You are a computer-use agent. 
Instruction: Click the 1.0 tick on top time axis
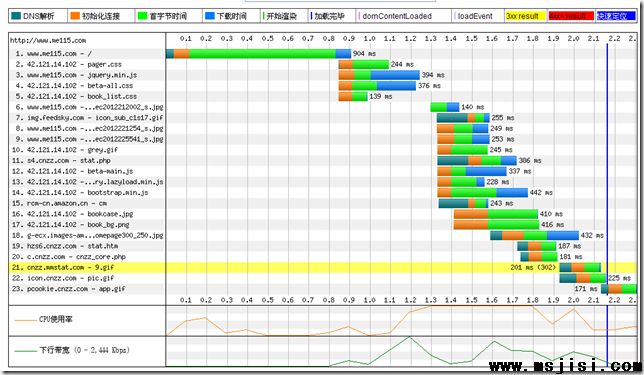(369, 38)
